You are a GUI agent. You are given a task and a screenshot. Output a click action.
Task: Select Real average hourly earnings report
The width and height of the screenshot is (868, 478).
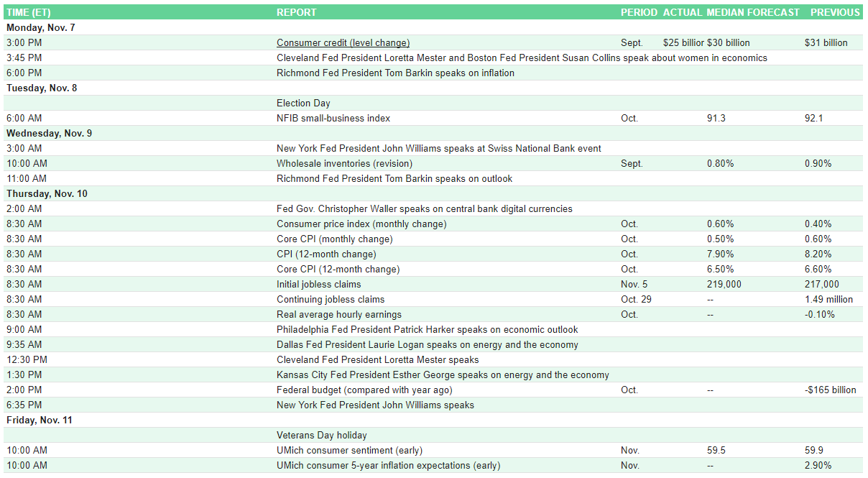[x=339, y=314]
